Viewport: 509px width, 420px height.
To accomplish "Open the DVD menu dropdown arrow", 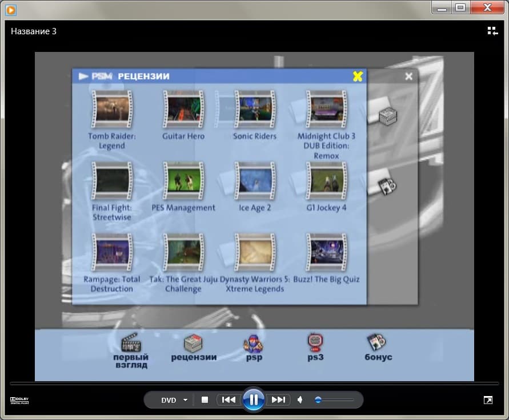I will coord(185,400).
